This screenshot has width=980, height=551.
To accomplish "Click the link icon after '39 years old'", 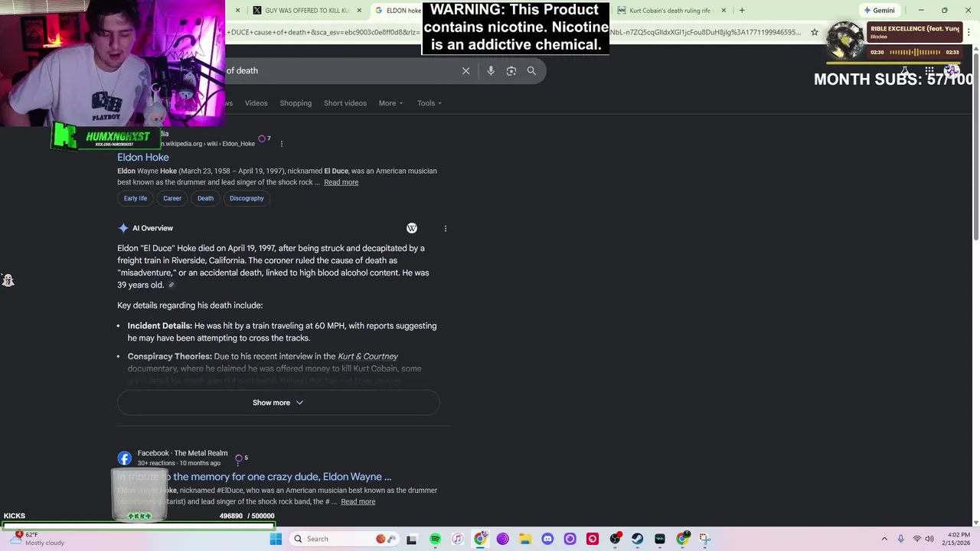I will 171,285.
